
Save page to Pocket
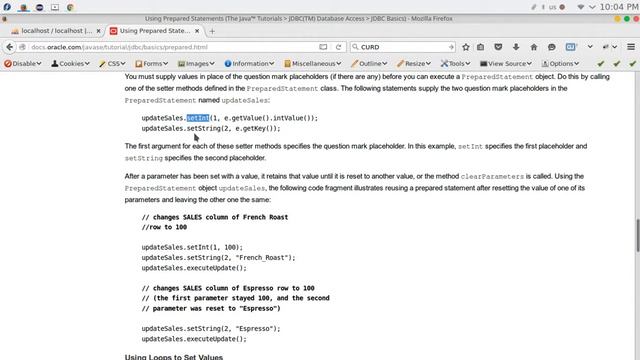coord(498,47)
